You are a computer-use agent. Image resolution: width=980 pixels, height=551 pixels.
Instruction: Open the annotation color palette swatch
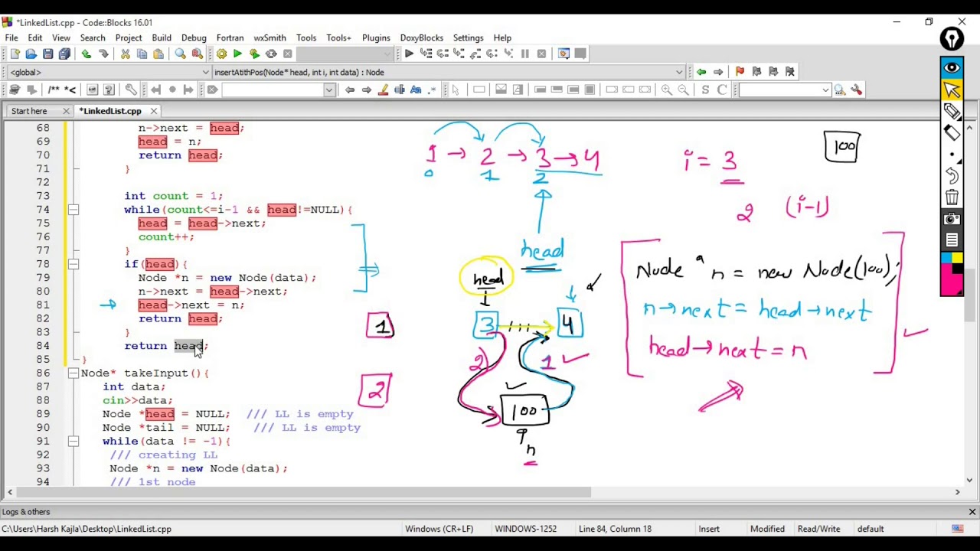pos(952,273)
